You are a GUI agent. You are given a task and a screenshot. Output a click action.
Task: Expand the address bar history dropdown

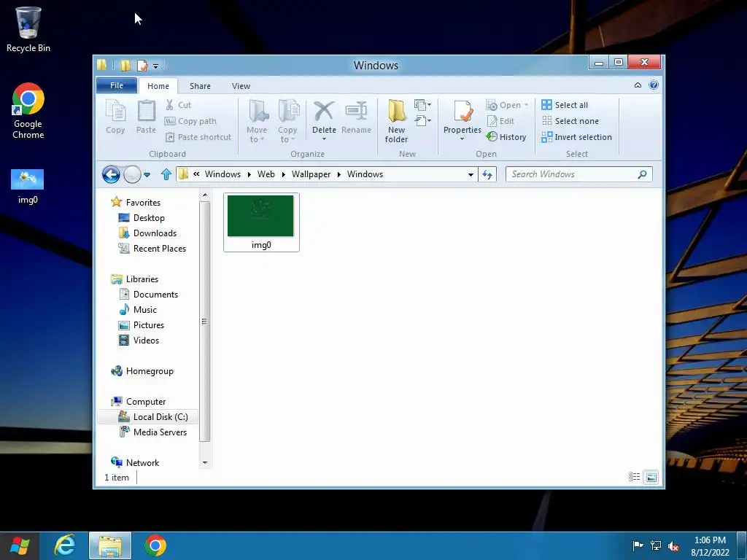coord(471,175)
